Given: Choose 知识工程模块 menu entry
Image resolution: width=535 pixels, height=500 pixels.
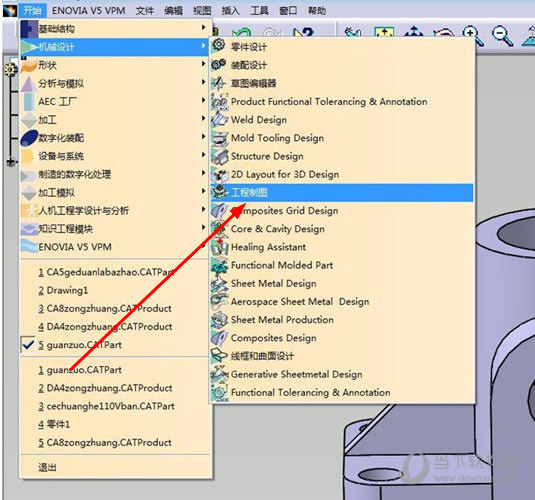Looking at the screenshot, I should (114, 229).
